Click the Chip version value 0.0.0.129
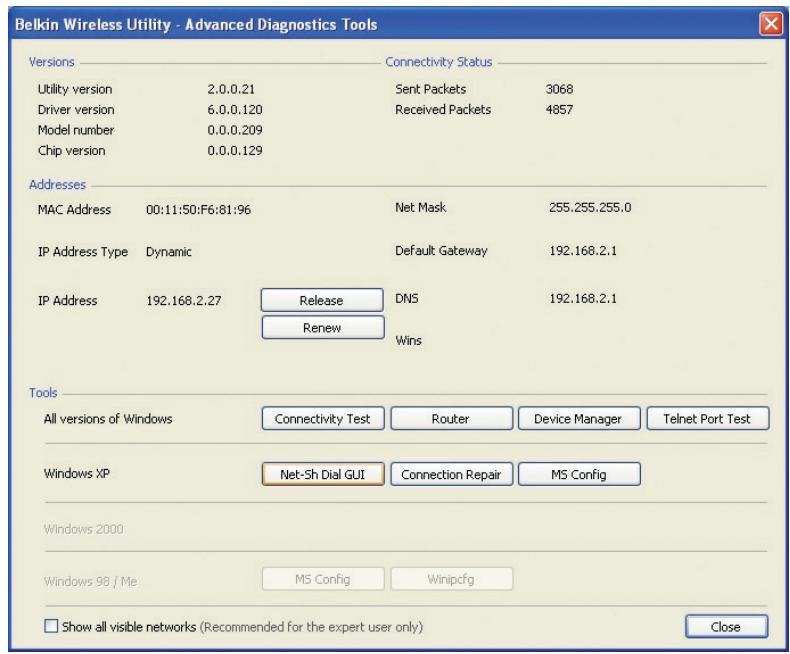790x654 pixels. point(235,150)
